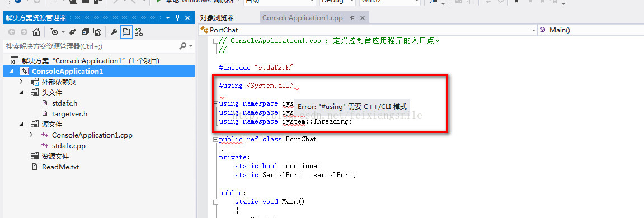Viewport: 644px width, 218px height.
Task: Click the folder icon next to 资源文件
Action: point(35,157)
